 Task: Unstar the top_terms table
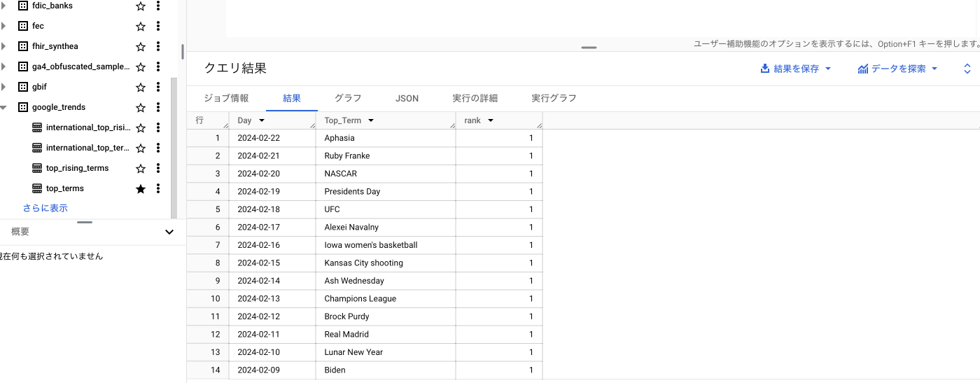(x=141, y=188)
